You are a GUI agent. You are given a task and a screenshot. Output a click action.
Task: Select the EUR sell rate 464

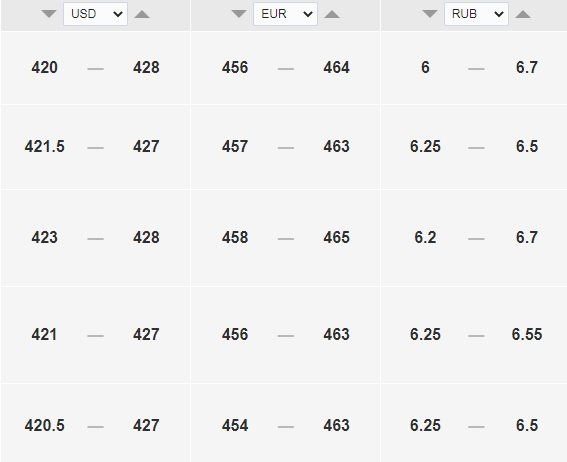(x=337, y=68)
